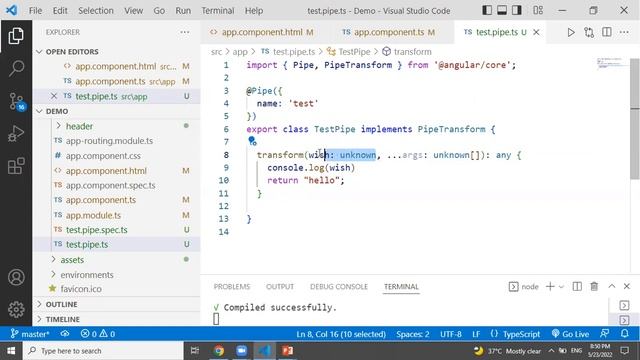Open changes compare icon in editor toolbar
640x360 pixels.
click(x=589, y=32)
